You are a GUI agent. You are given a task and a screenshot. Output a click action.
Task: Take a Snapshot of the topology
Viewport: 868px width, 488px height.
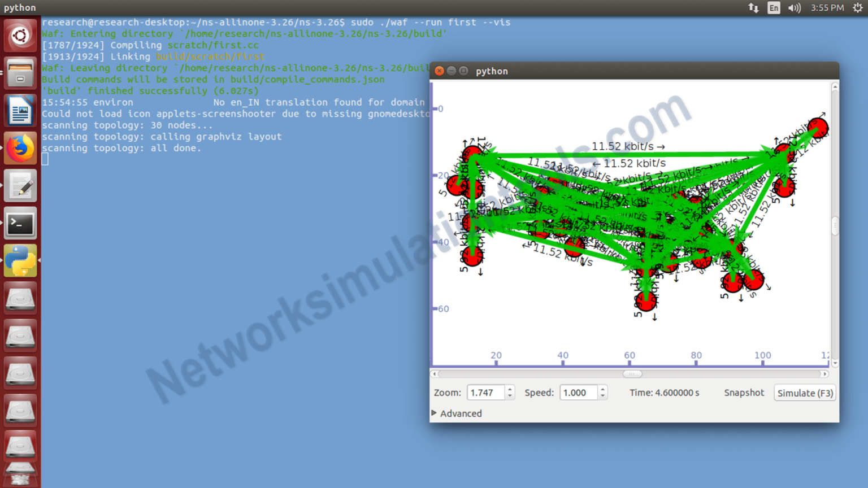(x=743, y=393)
